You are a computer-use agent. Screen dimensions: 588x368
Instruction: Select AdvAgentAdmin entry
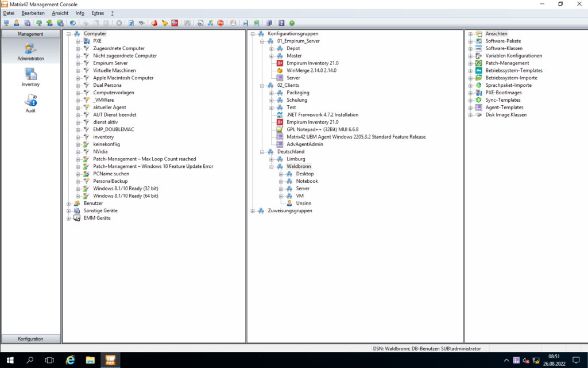[x=304, y=144]
